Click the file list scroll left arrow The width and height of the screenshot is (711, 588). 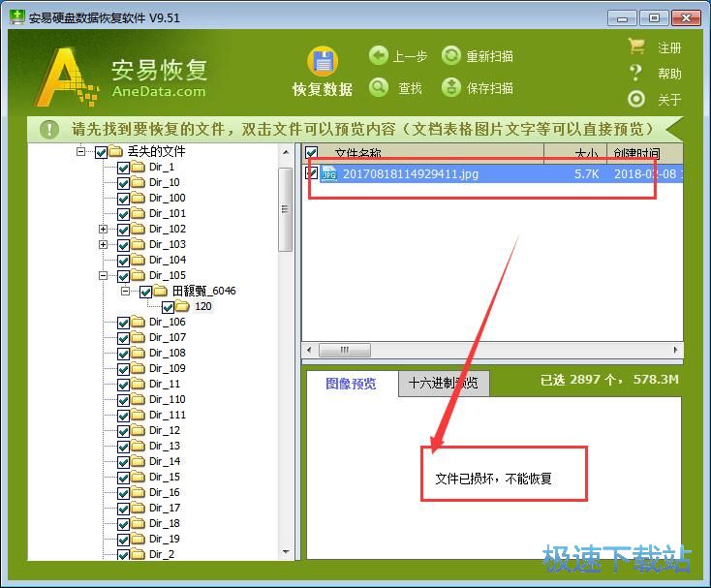click(309, 350)
